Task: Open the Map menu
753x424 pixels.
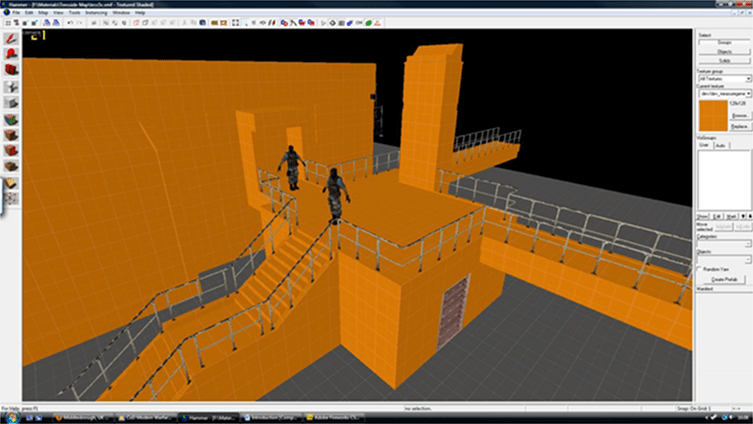Action: (43, 12)
